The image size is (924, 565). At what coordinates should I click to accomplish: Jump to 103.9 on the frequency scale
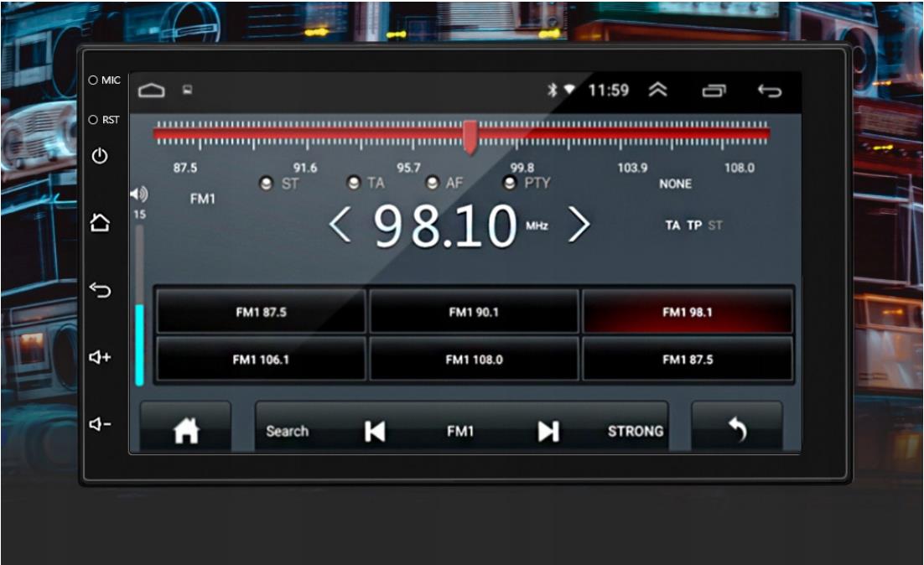tap(632, 168)
